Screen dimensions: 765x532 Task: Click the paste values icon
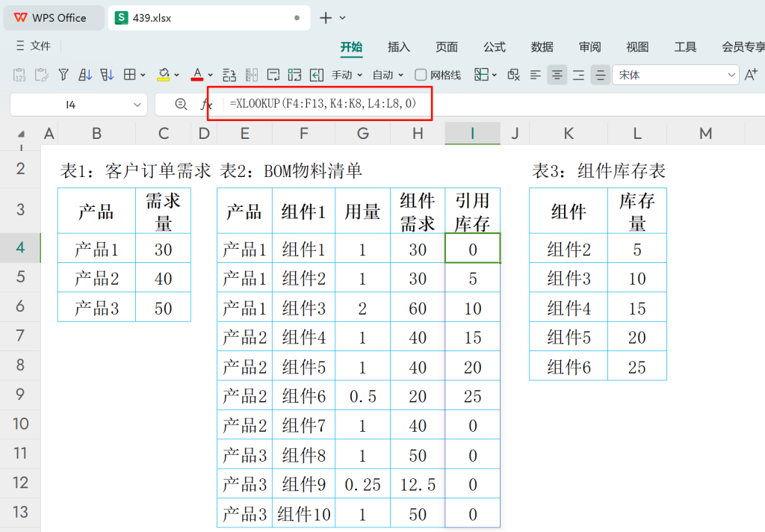[19, 75]
